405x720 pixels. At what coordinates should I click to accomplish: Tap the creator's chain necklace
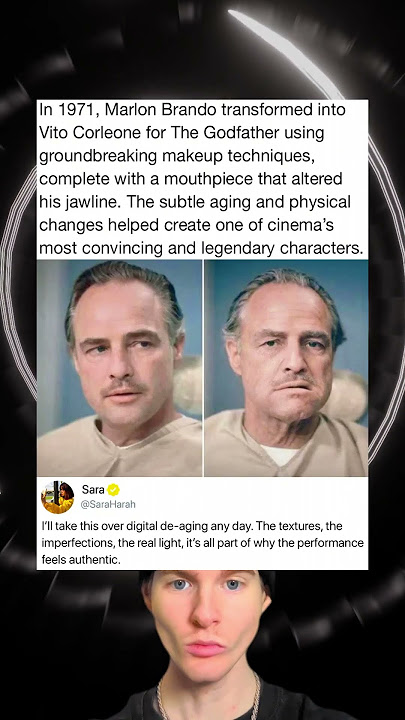[206, 700]
